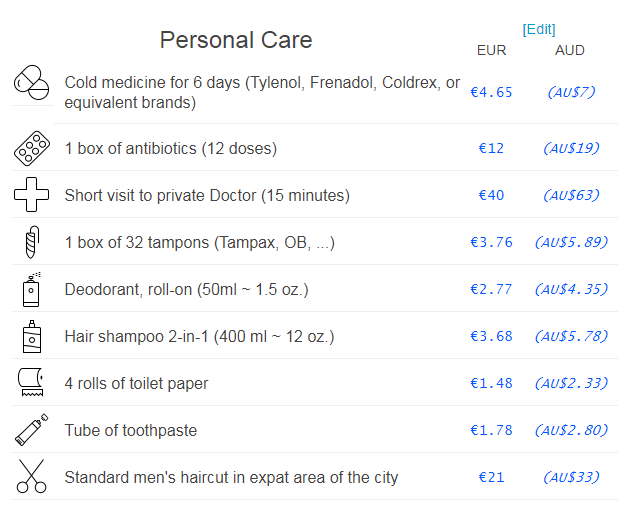This screenshot has width=625, height=505.
Task: Click the €4.65 cold medicine price
Action: coord(491,92)
